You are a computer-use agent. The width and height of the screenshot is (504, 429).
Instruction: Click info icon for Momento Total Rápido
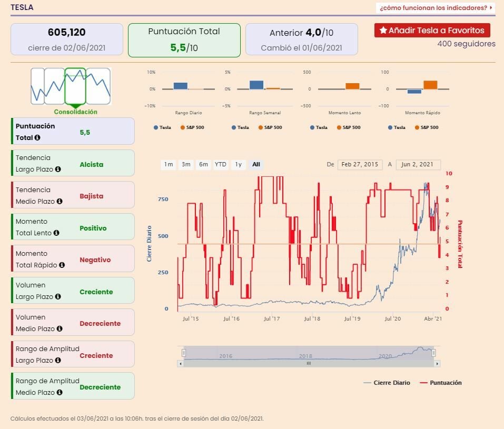(x=62, y=265)
